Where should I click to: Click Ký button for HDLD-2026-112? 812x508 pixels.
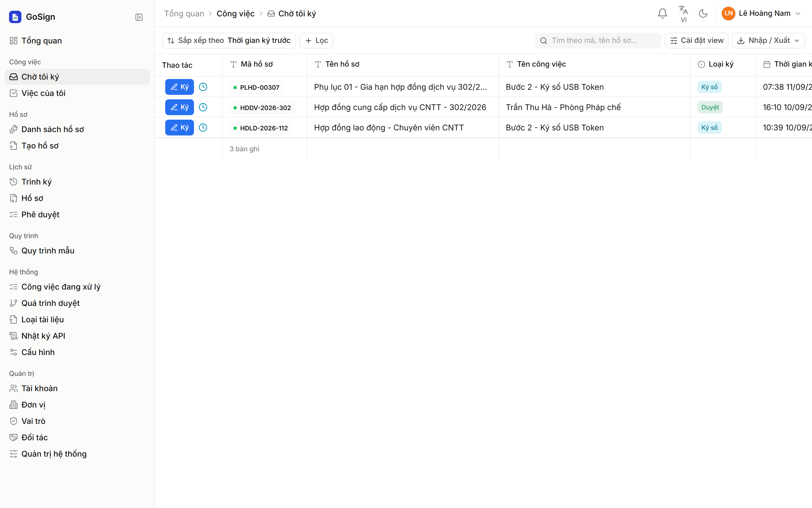click(x=180, y=128)
